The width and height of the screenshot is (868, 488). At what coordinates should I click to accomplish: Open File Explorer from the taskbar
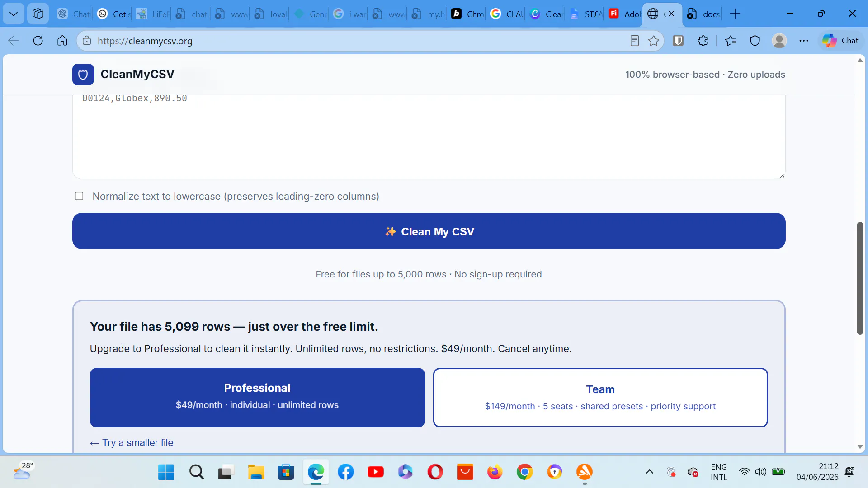tap(256, 472)
